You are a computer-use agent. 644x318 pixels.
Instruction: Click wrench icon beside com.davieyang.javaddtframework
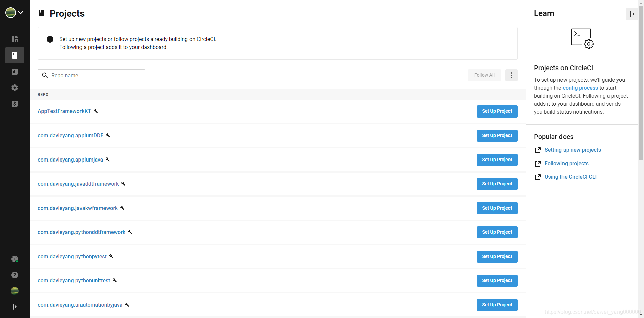pyautogui.click(x=123, y=184)
